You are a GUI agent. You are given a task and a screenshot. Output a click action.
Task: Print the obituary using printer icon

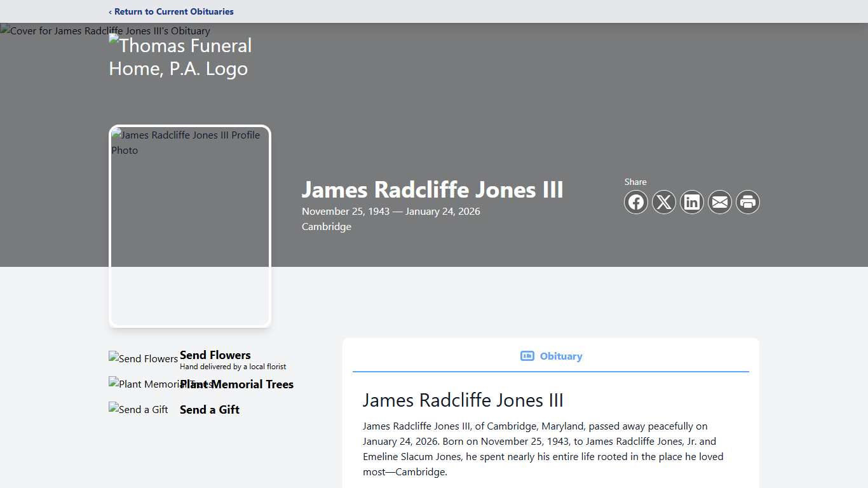pyautogui.click(x=748, y=202)
